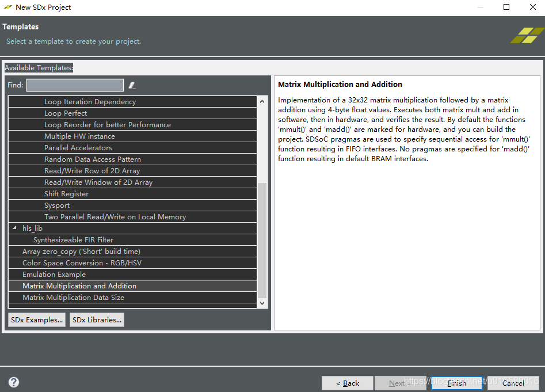545x392 pixels.
Task: Select Loop Iteration Dependency template
Action: 132,101
